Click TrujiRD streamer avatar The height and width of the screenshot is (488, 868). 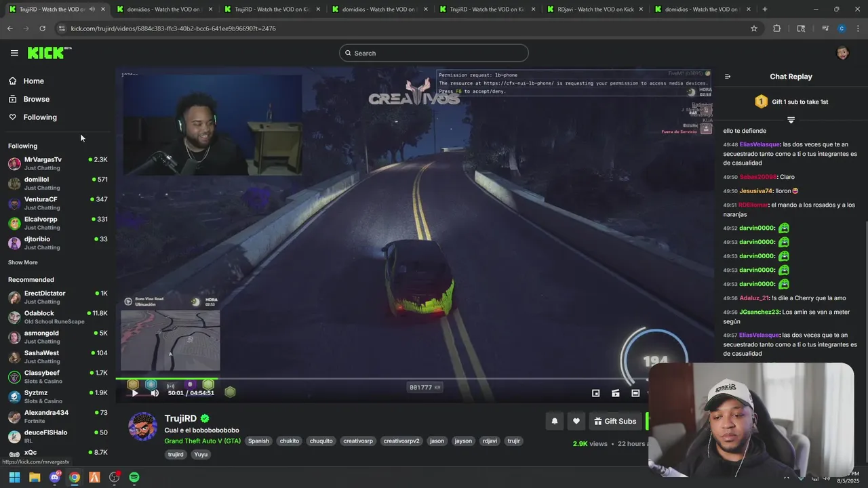pyautogui.click(x=142, y=426)
